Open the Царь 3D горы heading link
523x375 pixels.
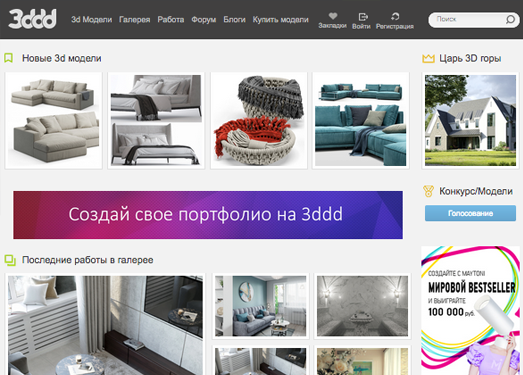470,58
